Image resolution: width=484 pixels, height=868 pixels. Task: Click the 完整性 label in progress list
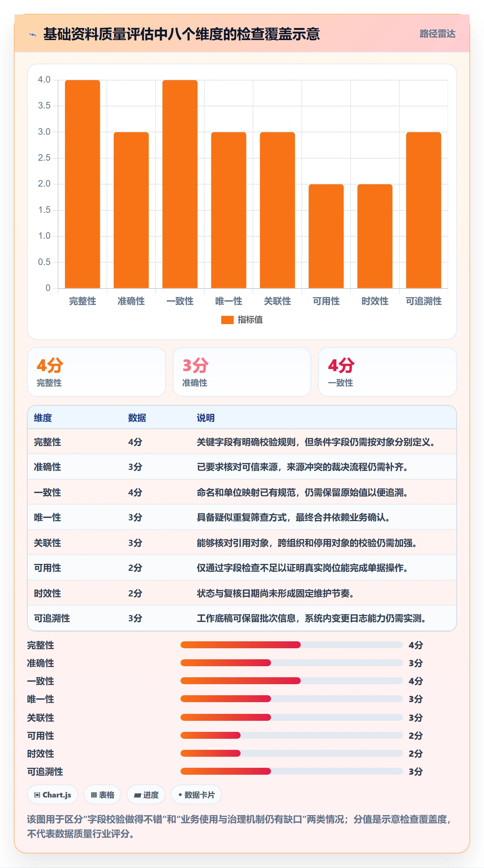(40, 645)
